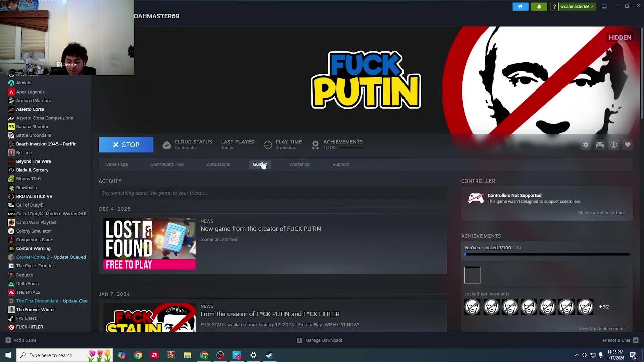This screenshot has width=644, height=362.
Task: Open the Store Page tab
Action: click(x=117, y=164)
